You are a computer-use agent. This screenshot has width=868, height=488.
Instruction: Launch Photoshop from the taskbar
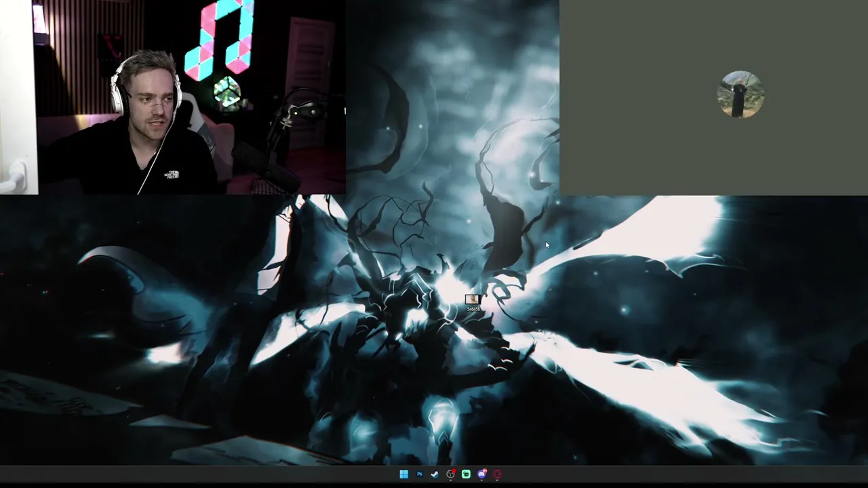pos(419,474)
